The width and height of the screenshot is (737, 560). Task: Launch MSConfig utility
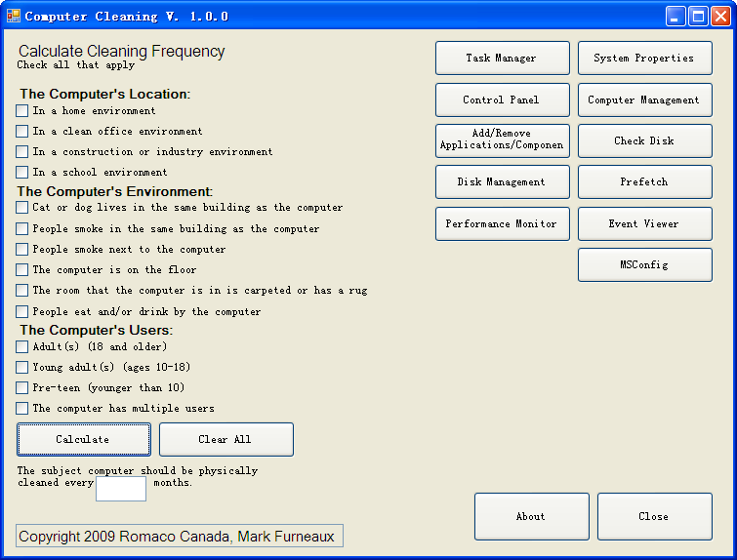point(644,264)
